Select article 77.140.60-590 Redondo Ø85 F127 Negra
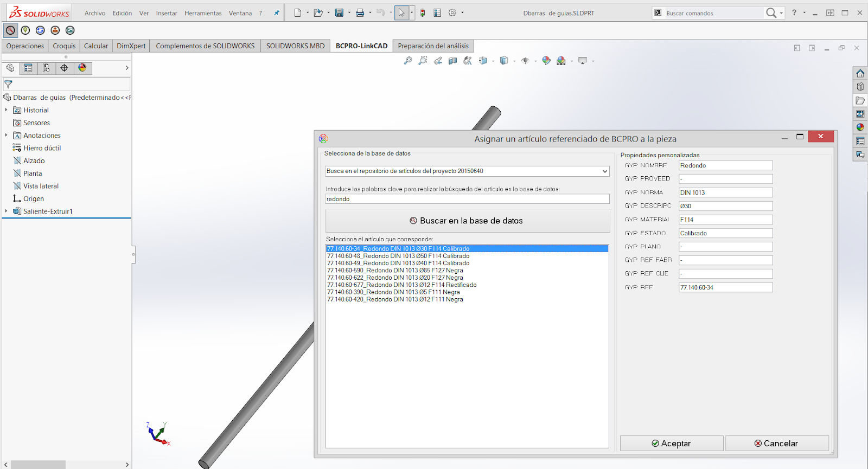 coord(395,270)
